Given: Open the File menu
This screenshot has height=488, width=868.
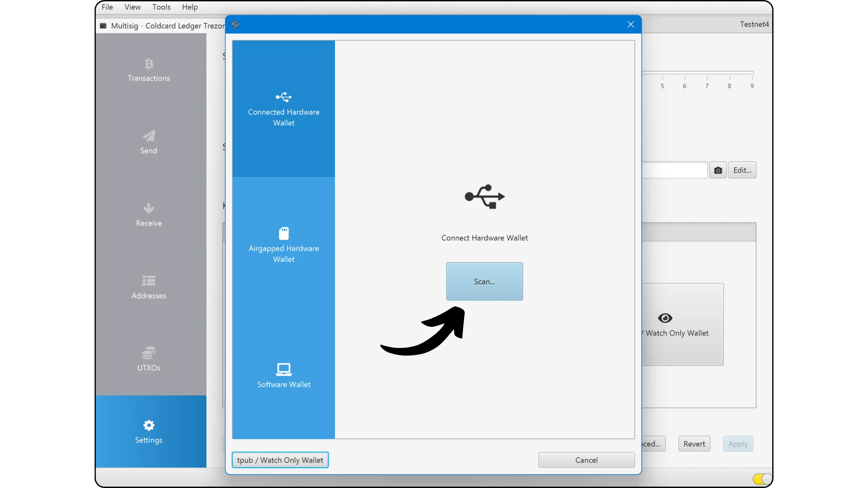Looking at the screenshot, I should click(x=107, y=7).
